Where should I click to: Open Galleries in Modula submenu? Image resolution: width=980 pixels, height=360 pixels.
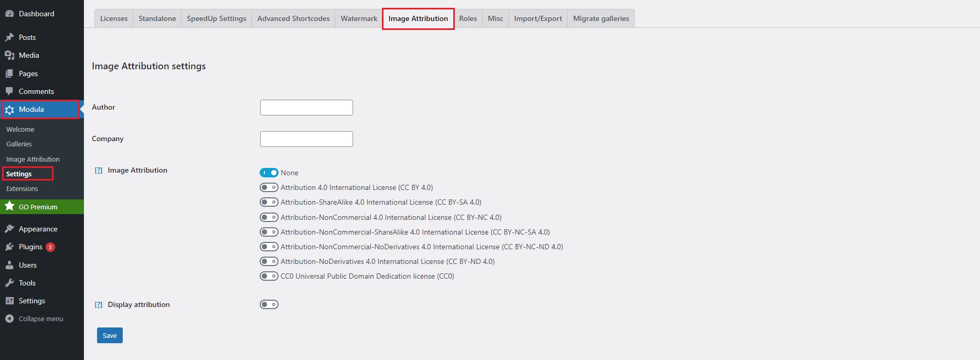tap(19, 144)
